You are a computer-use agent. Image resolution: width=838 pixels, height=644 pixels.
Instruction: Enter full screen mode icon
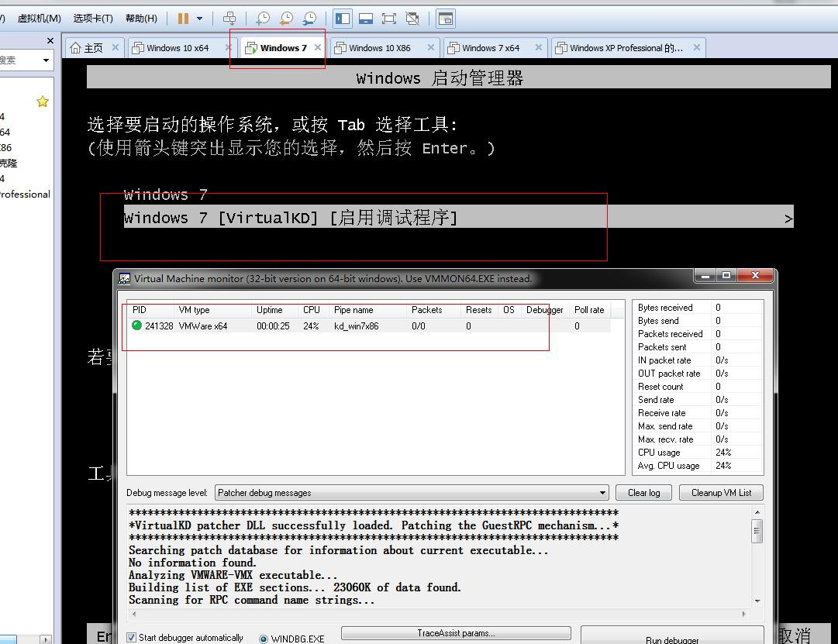click(389, 18)
